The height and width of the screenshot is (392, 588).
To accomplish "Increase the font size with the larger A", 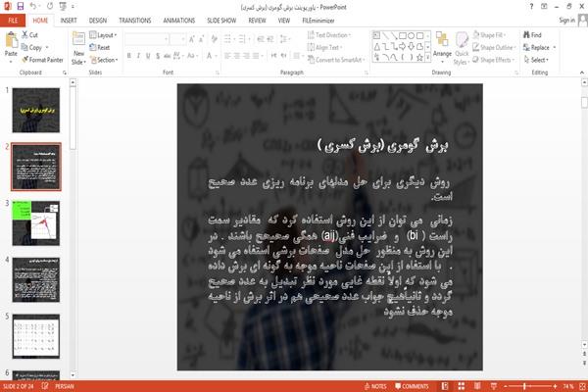I will (x=192, y=39).
